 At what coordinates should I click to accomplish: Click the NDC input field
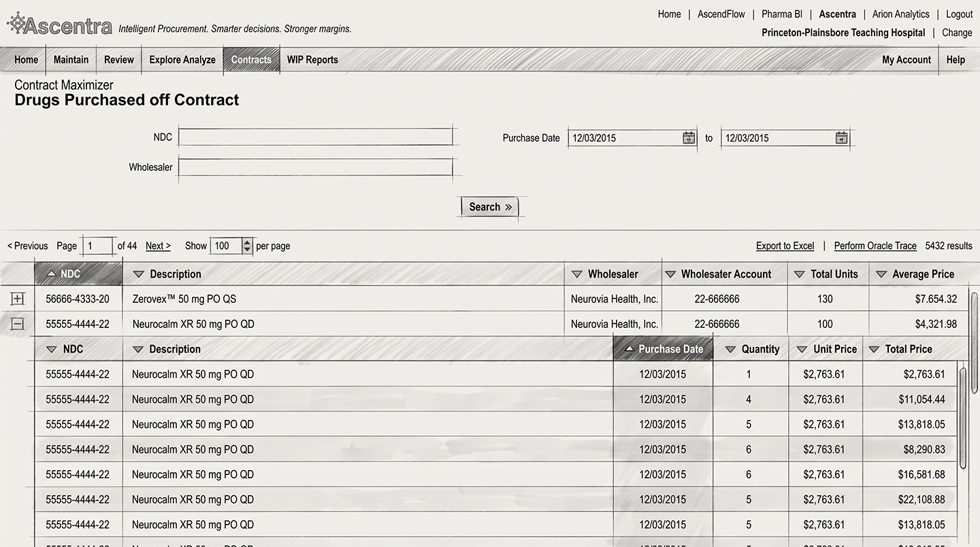pyautogui.click(x=316, y=137)
